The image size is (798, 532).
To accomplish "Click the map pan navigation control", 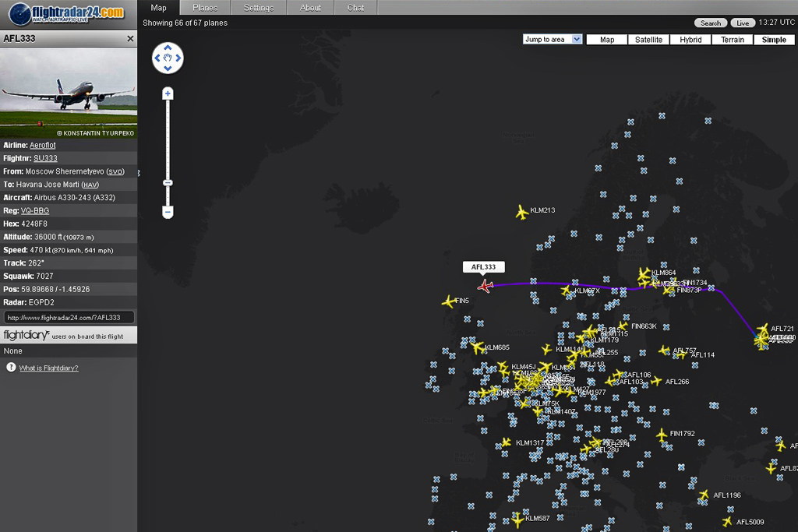I will click(168, 58).
